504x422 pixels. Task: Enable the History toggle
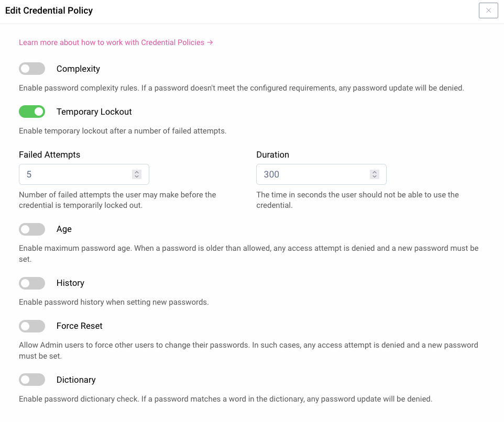click(32, 283)
